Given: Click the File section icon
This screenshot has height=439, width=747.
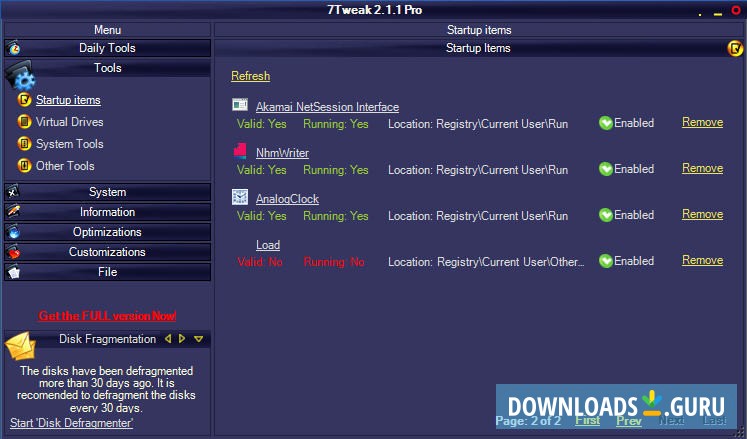Looking at the screenshot, I should coord(13,272).
